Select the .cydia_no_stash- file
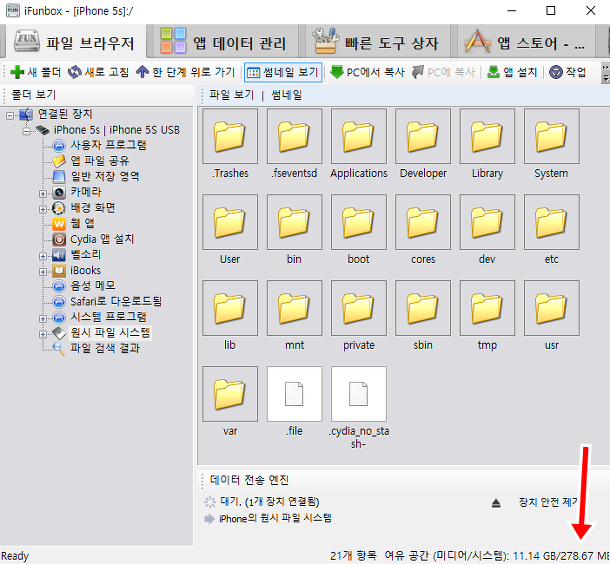The height and width of the screenshot is (564, 610). pyautogui.click(x=359, y=394)
